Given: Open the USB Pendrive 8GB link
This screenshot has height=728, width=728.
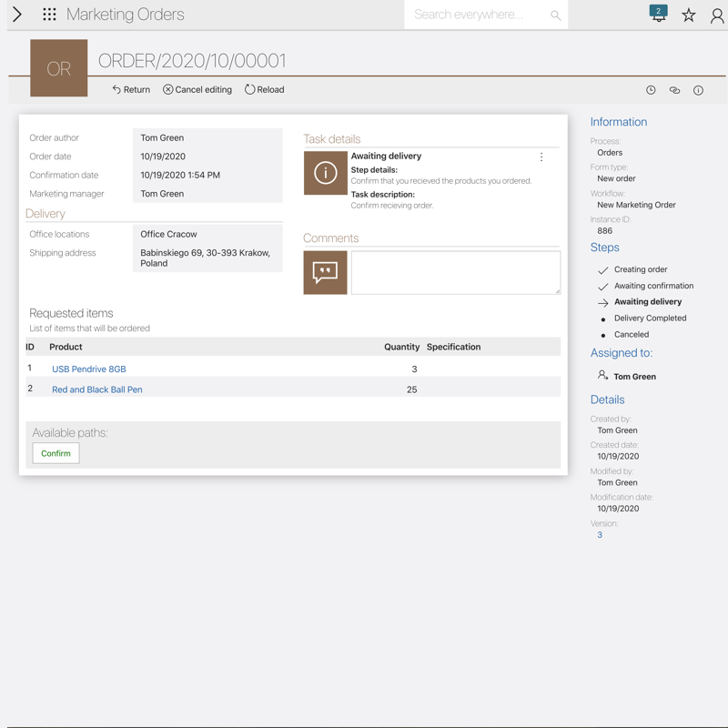Looking at the screenshot, I should point(89,369).
